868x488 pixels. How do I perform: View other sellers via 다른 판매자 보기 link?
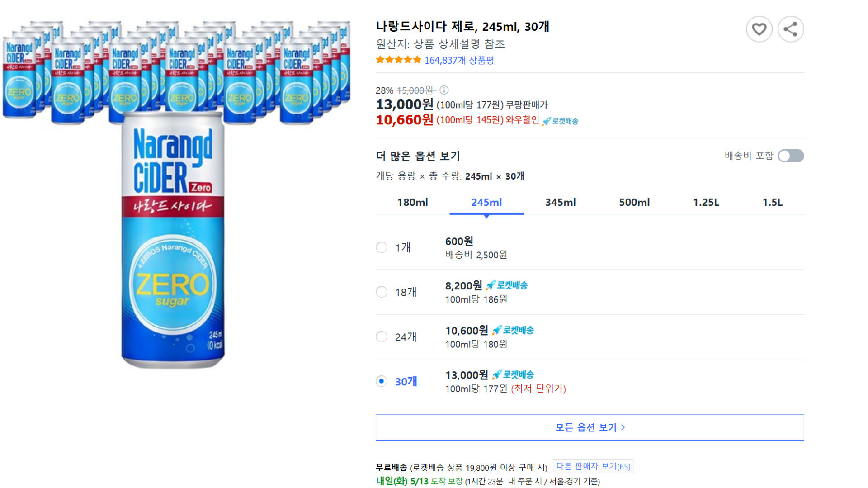[x=593, y=466]
